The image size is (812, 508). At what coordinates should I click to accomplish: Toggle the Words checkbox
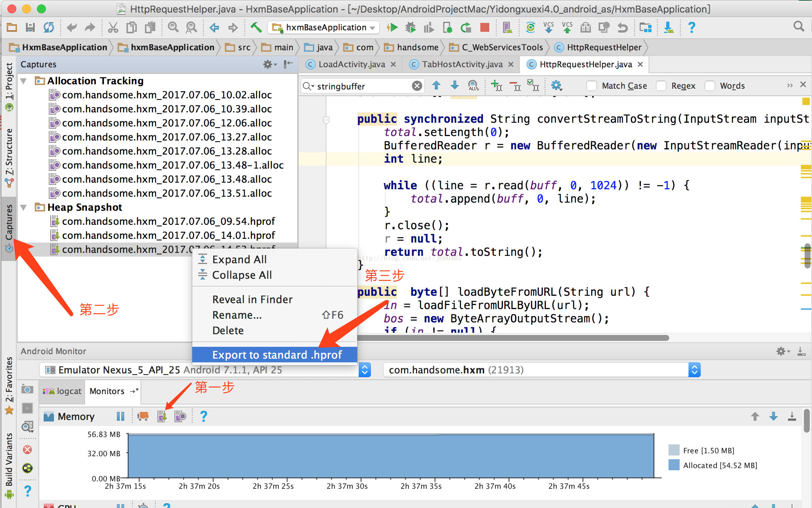(710, 86)
